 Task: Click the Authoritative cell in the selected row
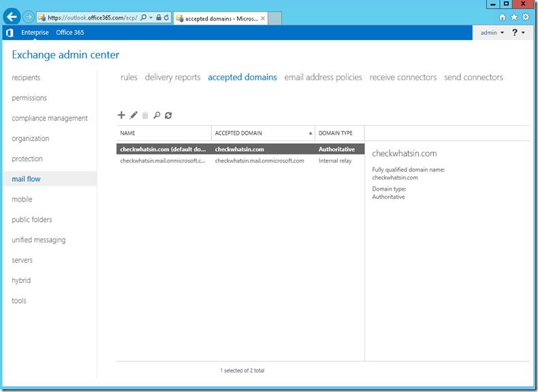(x=336, y=149)
